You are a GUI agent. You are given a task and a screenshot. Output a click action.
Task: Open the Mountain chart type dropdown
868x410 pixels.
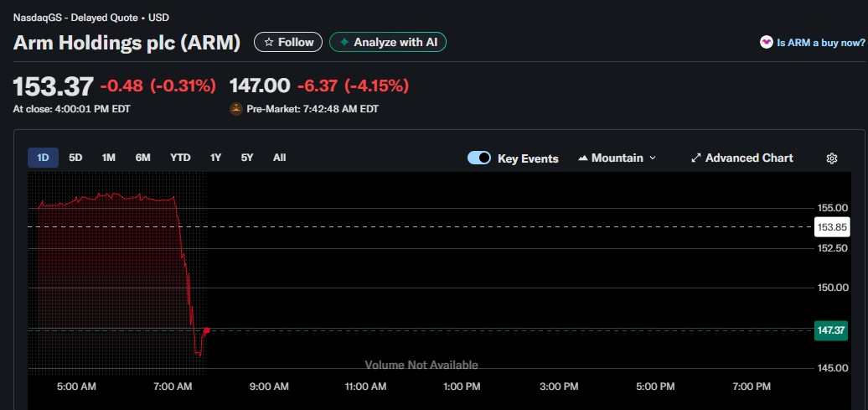point(617,158)
